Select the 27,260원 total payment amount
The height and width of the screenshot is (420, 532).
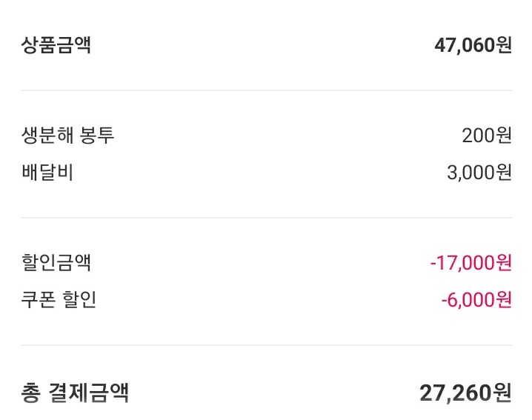click(x=465, y=393)
